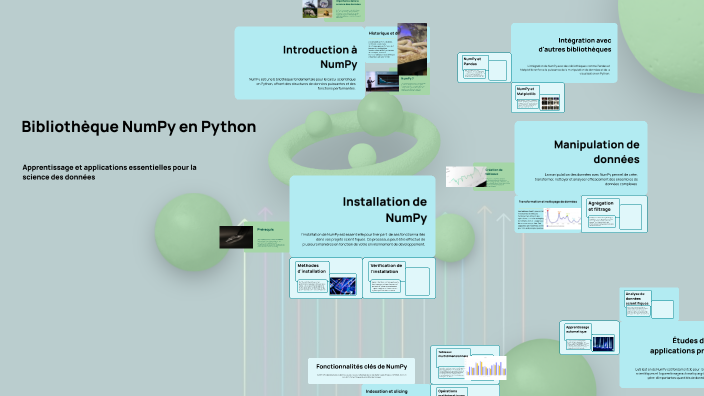Select the Méthodes d'installation subtopic
Viewport: 704px width, 396px height.
pyautogui.click(x=326, y=278)
